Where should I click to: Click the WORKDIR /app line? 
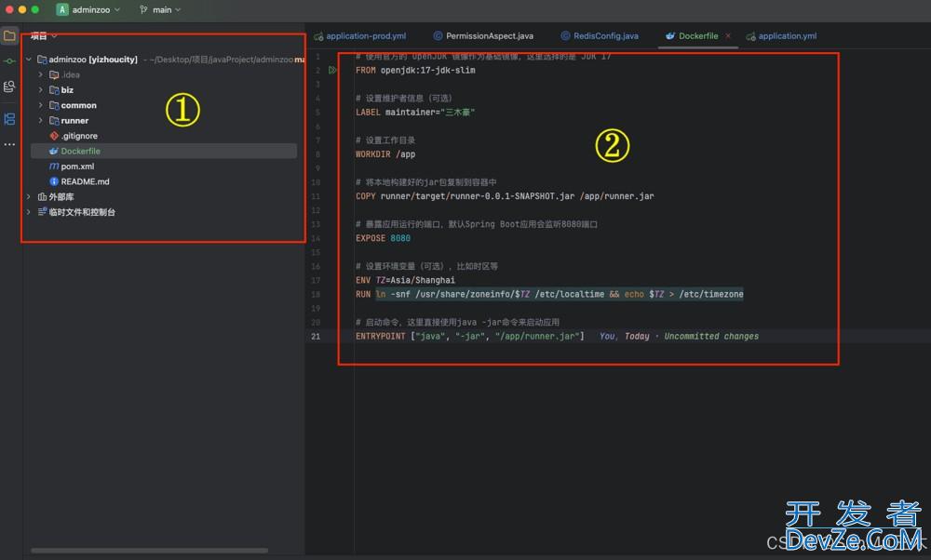(x=385, y=154)
